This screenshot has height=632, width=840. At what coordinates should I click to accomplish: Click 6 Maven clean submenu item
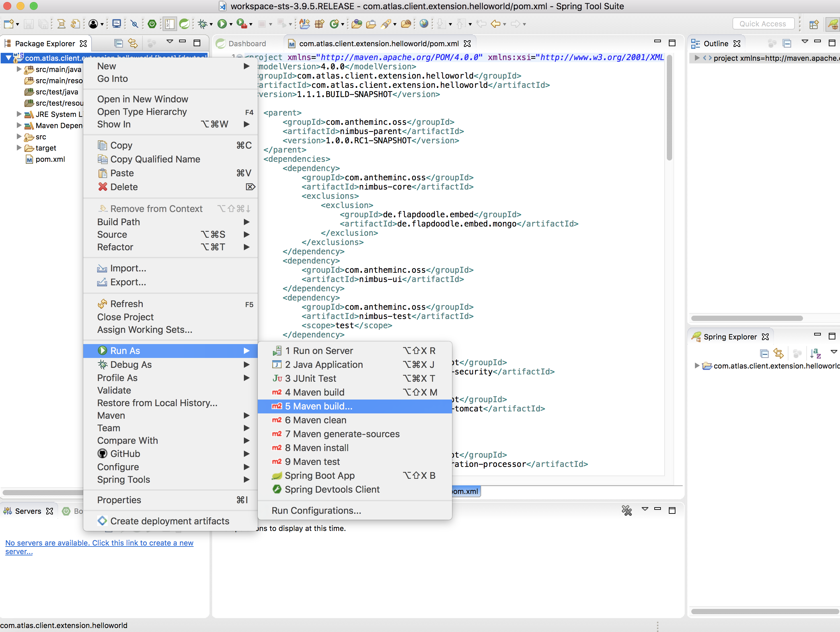(355, 420)
